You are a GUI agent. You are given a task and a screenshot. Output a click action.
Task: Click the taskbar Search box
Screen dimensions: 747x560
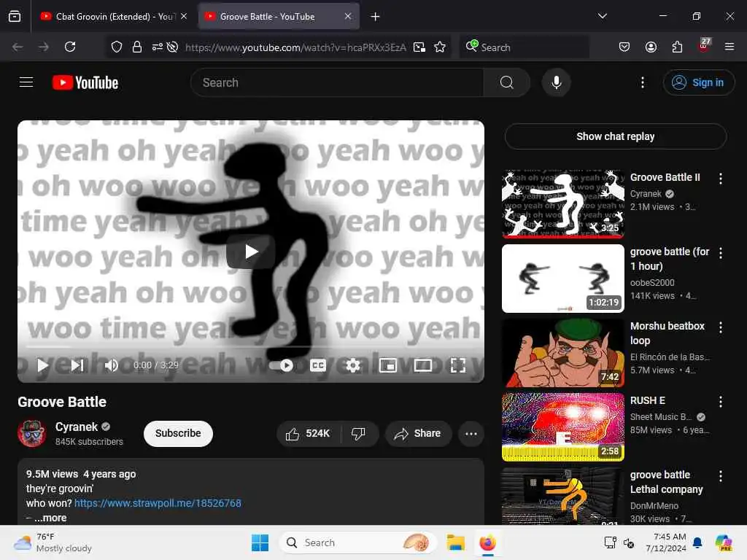(357, 542)
